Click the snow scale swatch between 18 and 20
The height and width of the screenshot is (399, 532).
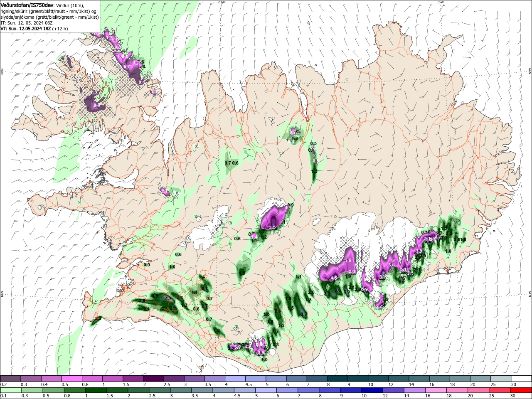coord(459,379)
